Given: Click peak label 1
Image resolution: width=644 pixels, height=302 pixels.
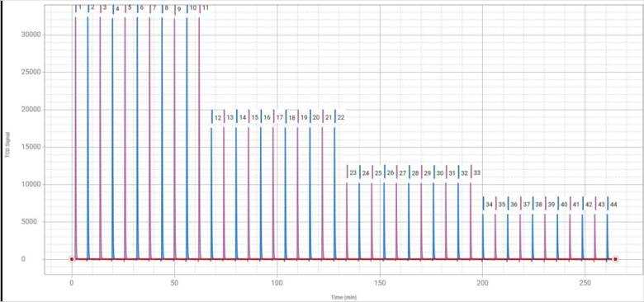Looking at the screenshot, I should click(80, 7).
